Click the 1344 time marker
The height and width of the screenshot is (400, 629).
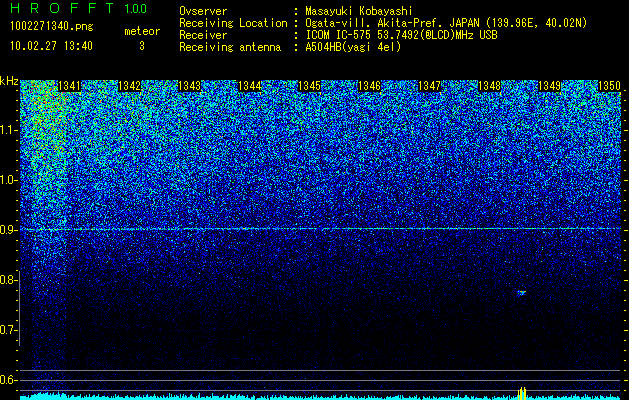point(250,86)
